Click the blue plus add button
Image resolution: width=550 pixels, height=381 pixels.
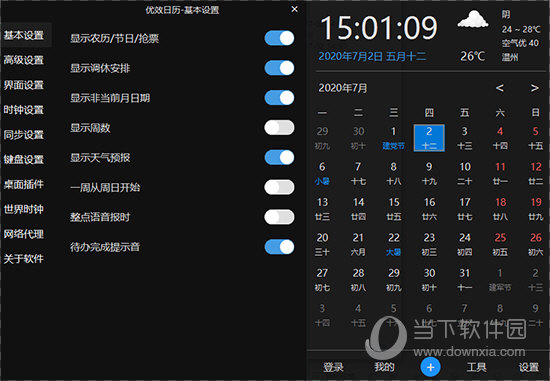[430, 367]
